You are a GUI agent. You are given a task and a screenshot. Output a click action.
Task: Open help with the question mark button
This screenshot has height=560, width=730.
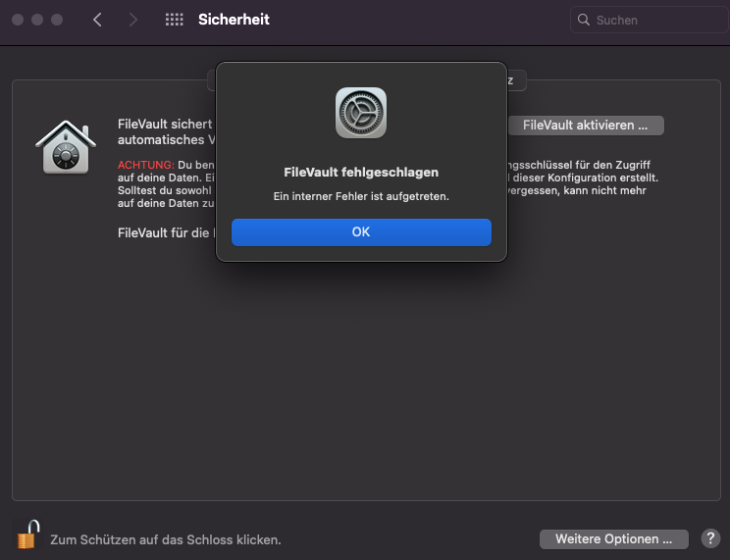(710, 538)
